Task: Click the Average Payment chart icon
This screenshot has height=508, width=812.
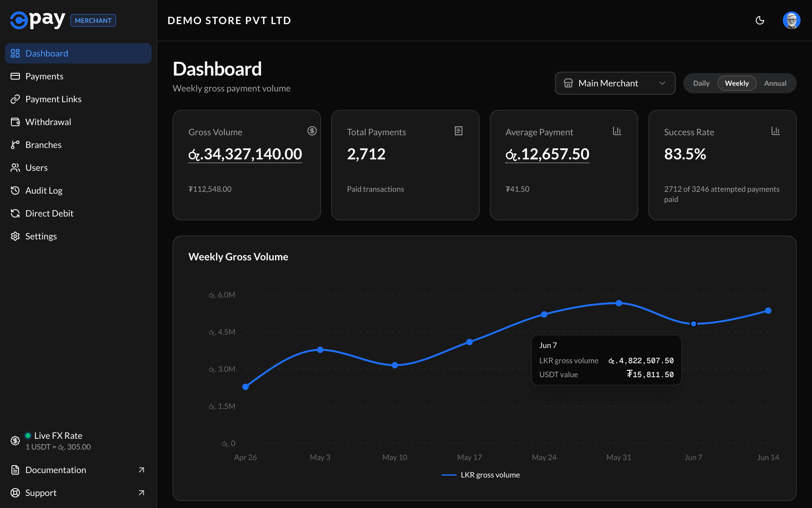Action: (x=617, y=131)
